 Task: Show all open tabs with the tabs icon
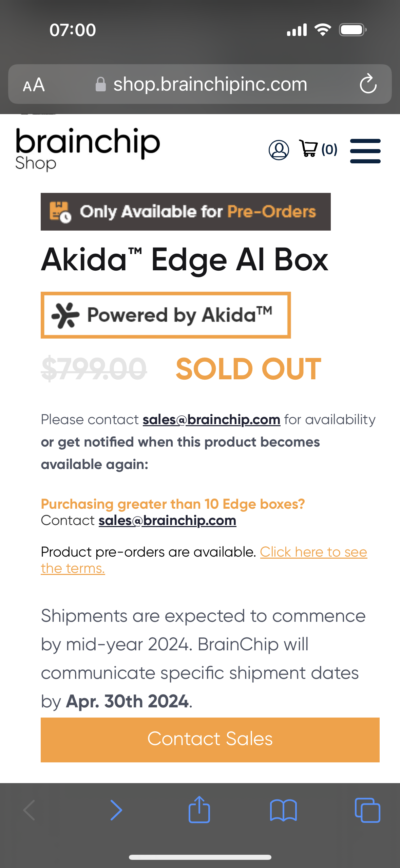coord(367,810)
